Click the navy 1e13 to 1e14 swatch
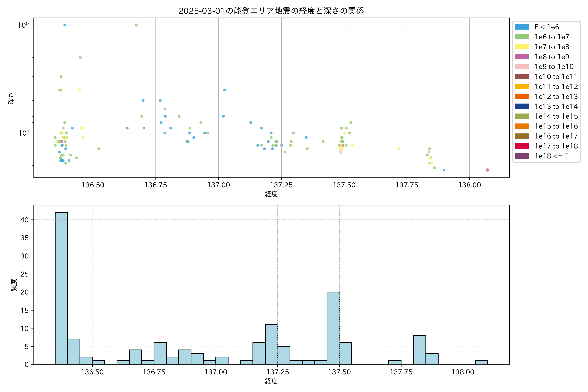 (522, 106)
